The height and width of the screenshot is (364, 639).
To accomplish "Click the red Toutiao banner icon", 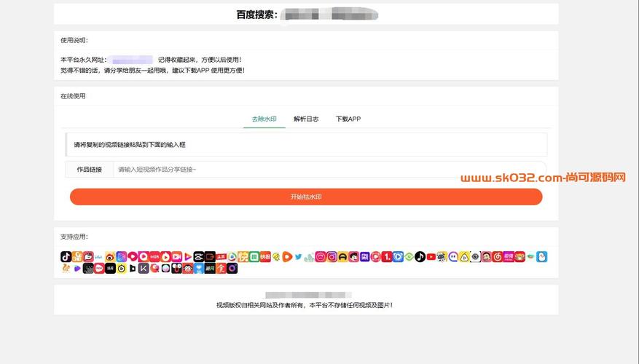I will click(221, 256).
